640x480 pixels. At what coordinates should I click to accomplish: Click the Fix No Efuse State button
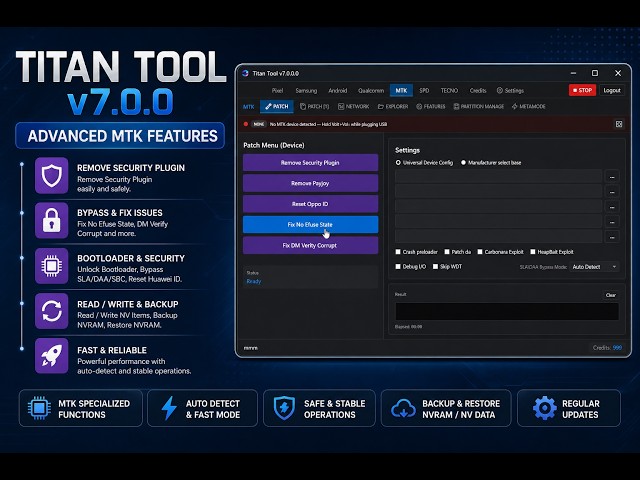[x=310, y=224]
